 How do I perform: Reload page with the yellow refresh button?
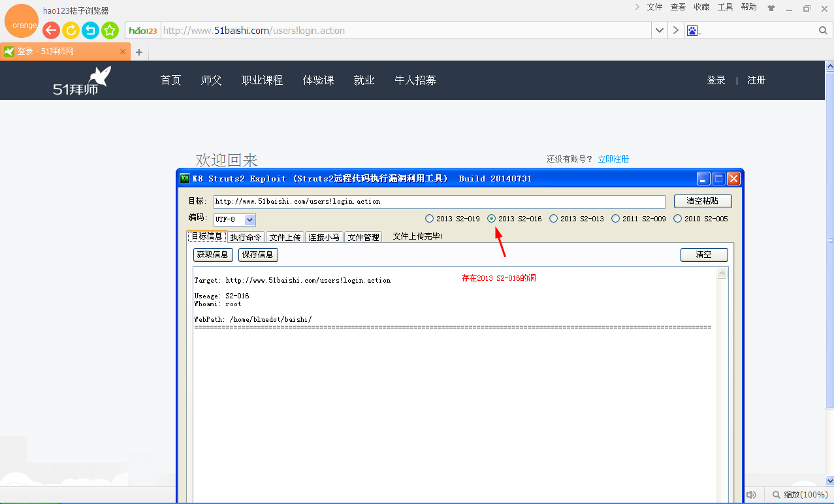(x=71, y=30)
